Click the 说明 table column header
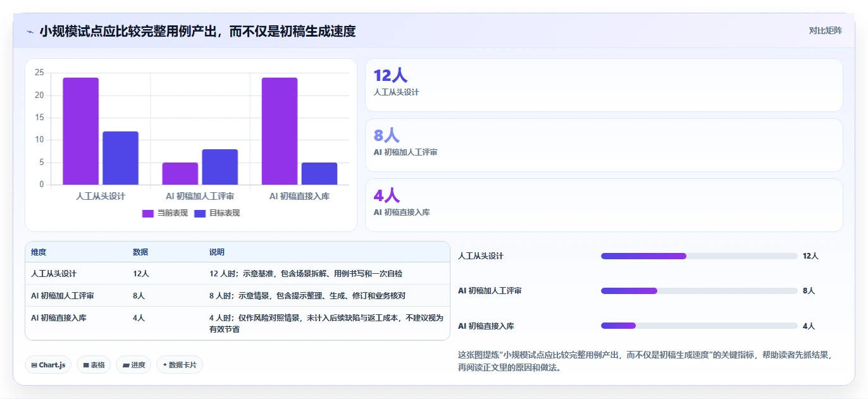The image size is (868, 399). click(x=217, y=252)
